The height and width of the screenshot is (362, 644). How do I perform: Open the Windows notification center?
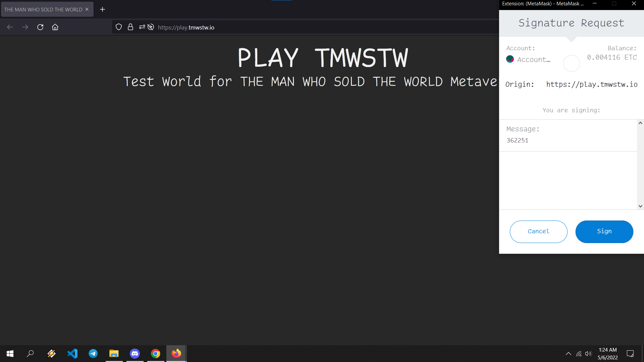point(630,354)
